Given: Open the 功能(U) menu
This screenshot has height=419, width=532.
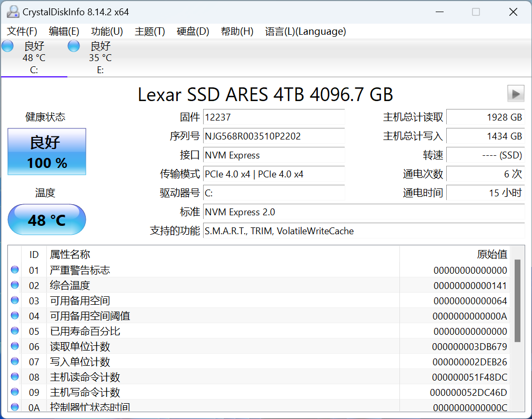Looking at the screenshot, I should point(106,32).
